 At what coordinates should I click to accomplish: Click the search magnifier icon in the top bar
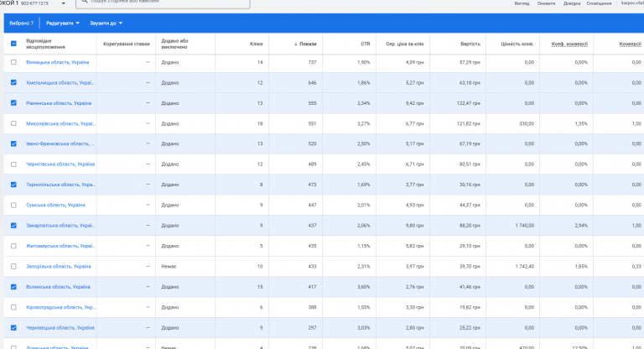(84, 1)
